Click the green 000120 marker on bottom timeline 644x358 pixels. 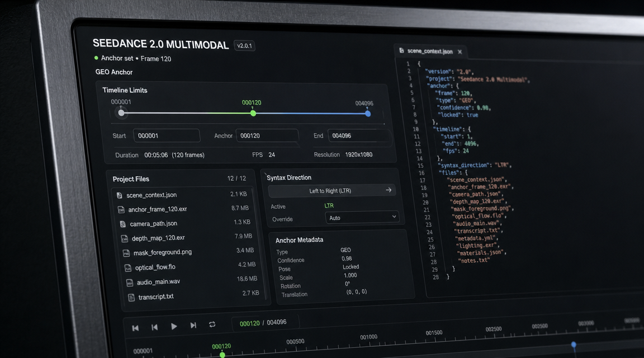(222, 354)
